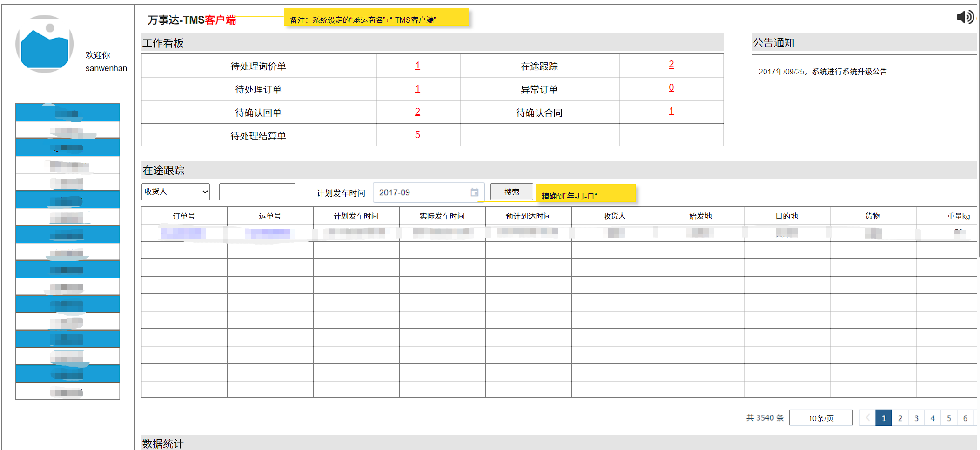The height and width of the screenshot is (450, 980).
Task: Click the 目的地 column header
Action: [x=787, y=216]
